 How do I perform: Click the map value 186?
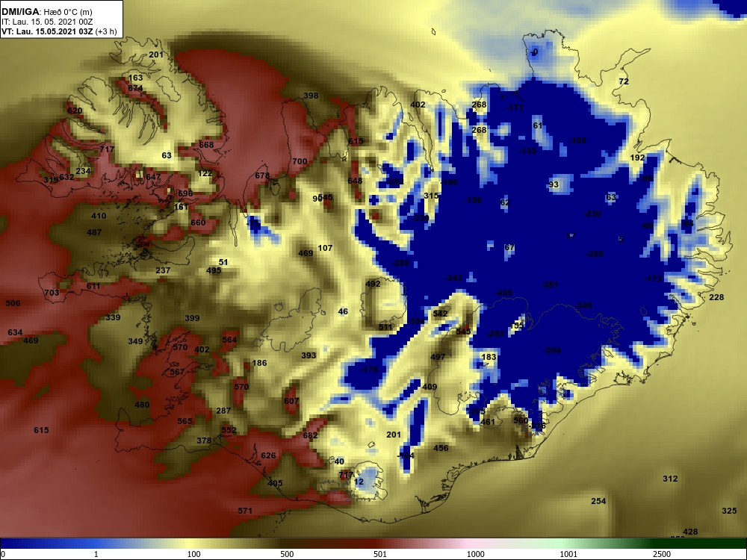260,363
